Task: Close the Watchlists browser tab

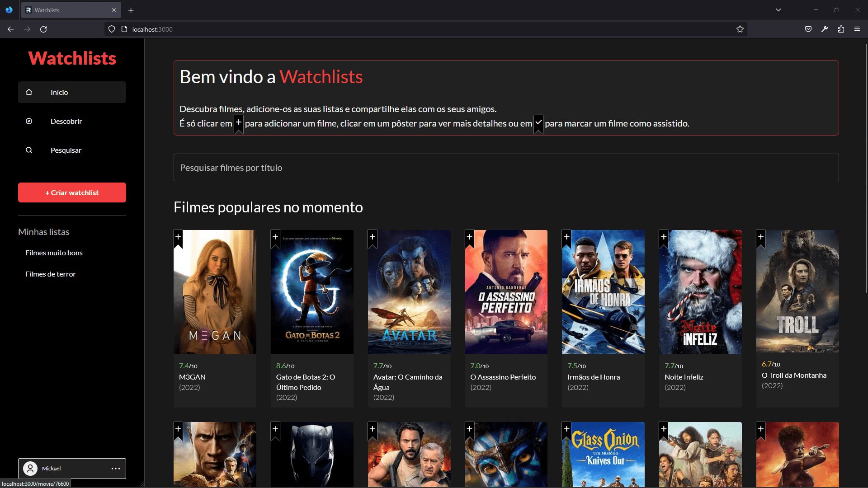Action: click(x=114, y=10)
